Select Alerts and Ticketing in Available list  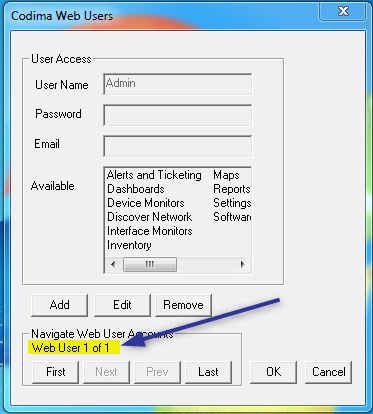coord(154,175)
